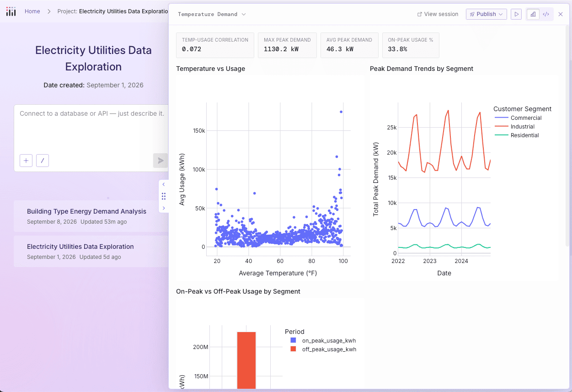This screenshot has height=392, width=572.
Task: Click the project heading Electricity Utilities Data Exploration
Action: [93, 59]
